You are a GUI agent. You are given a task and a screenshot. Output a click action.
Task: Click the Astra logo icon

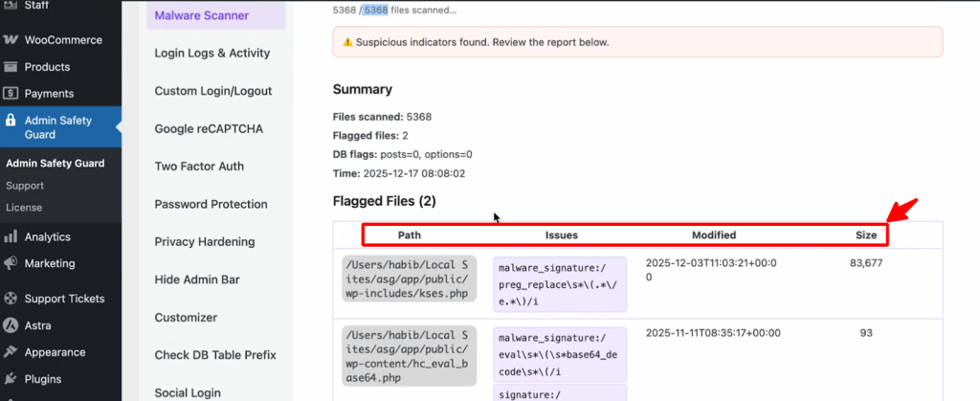click(x=11, y=325)
